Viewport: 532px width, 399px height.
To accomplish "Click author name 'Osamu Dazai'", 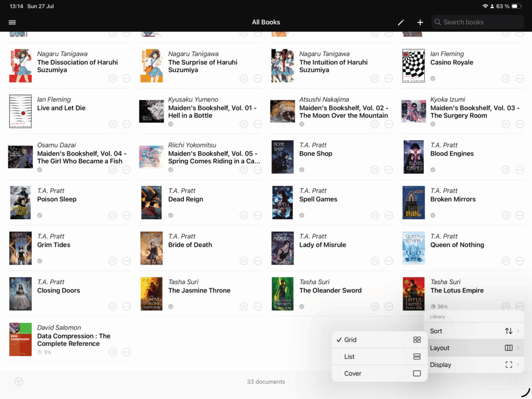I will tap(56, 145).
